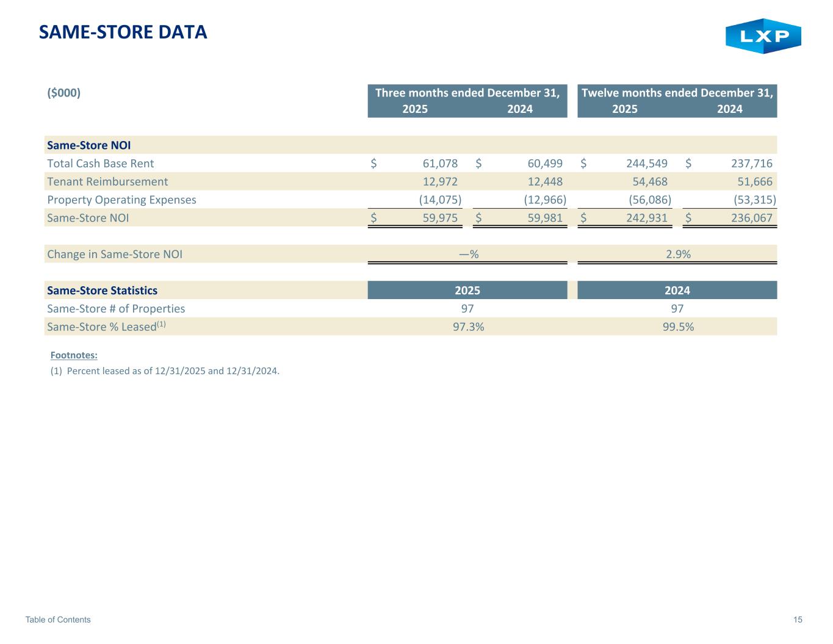Click the 99.5% leased value
The image size is (833, 644).
[x=678, y=327]
